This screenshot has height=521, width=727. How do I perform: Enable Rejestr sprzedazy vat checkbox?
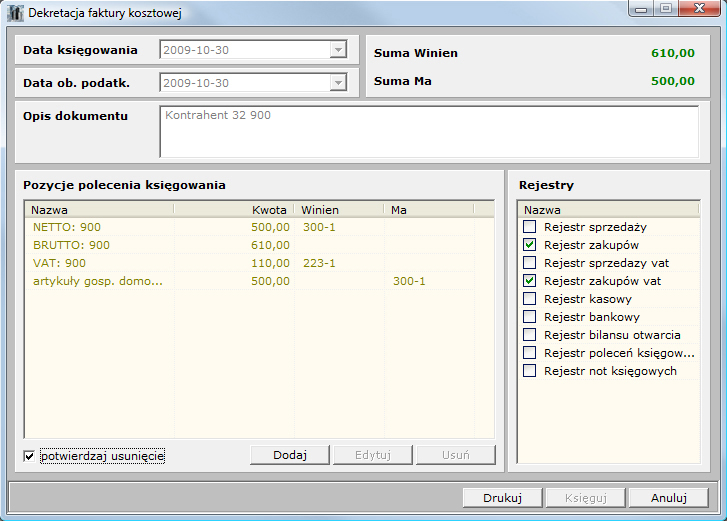[529, 263]
